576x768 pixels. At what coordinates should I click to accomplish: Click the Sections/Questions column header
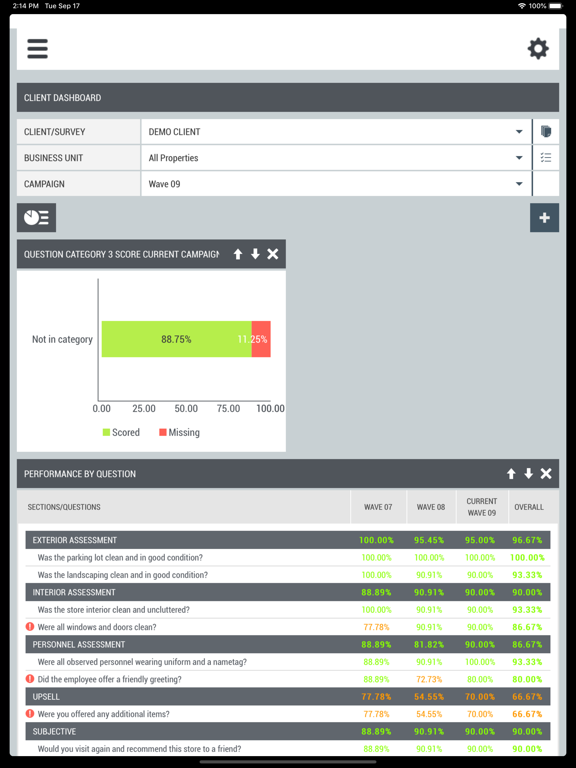(x=184, y=507)
